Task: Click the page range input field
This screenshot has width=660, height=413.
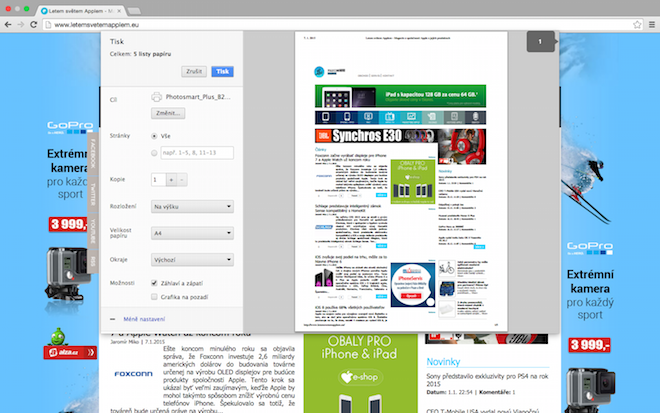Action: tap(197, 153)
